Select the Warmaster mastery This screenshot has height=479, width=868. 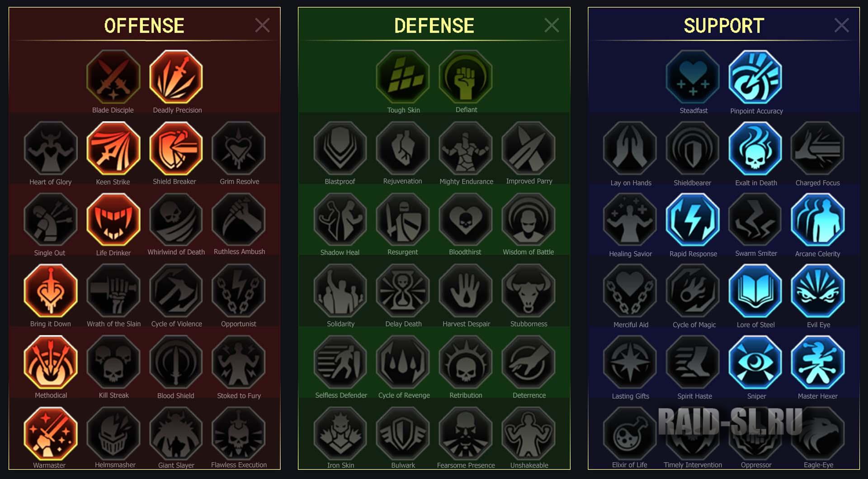[51, 434]
